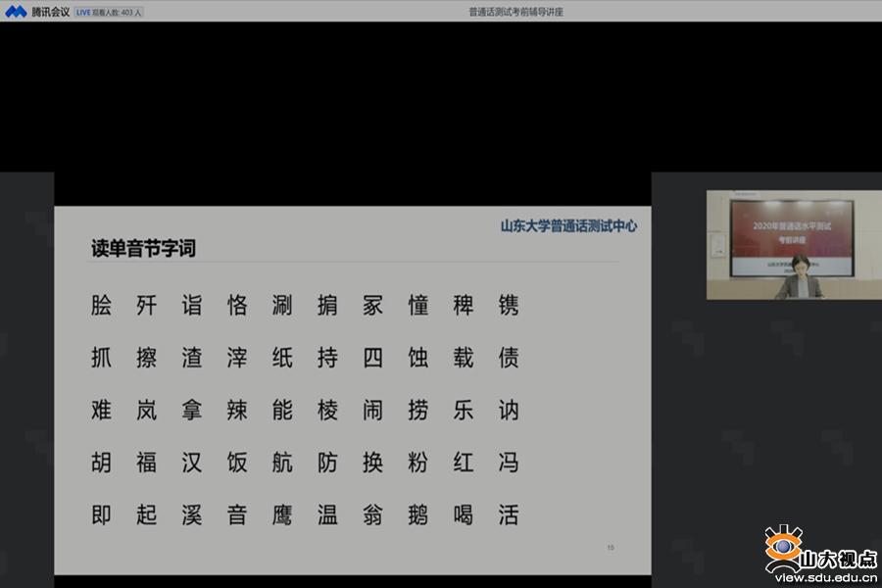
Task: Click the 腾讯会议 app name text
Action: pos(50,11)
